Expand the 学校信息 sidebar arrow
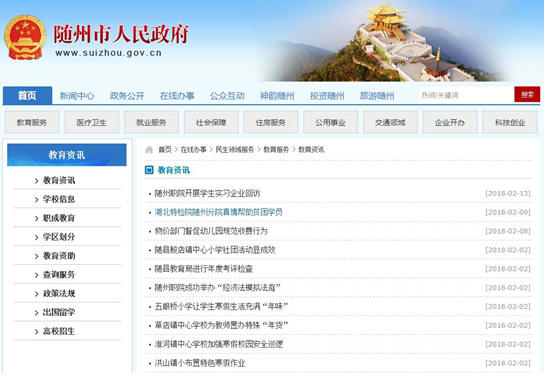Viewport: 544px width, 380px height. pyautogui.click(x=36, y=200)
